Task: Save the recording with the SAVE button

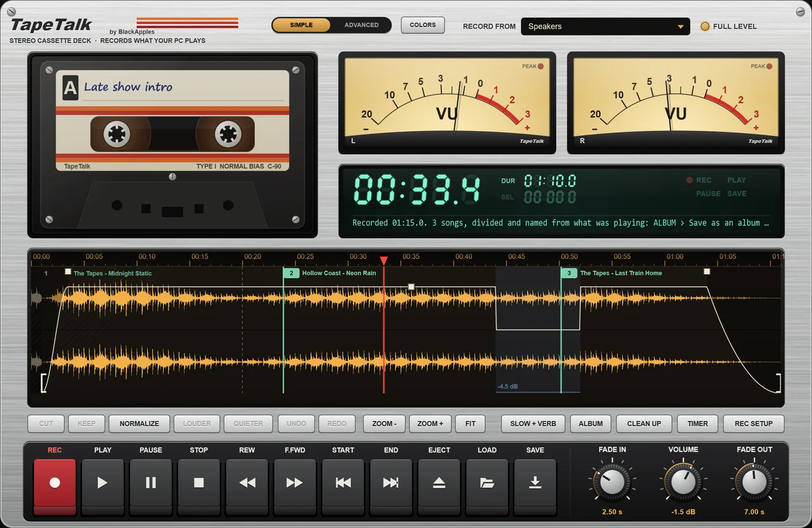Action: [535, 486]
